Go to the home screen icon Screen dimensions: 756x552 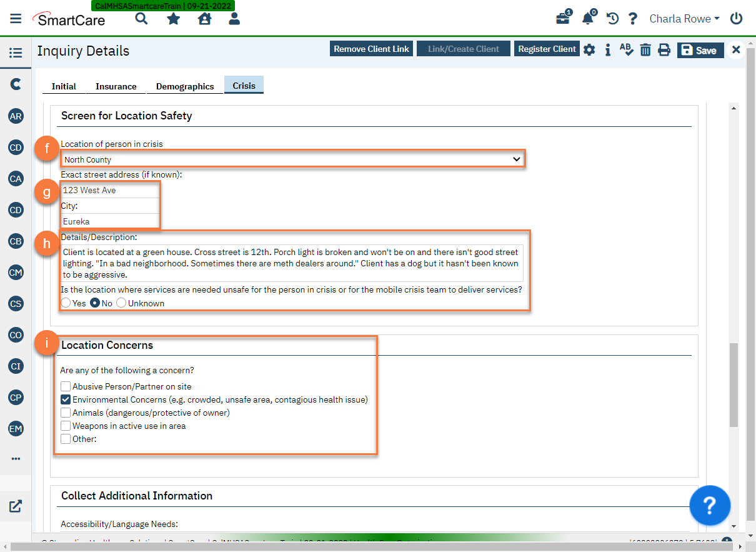point(204,19)
